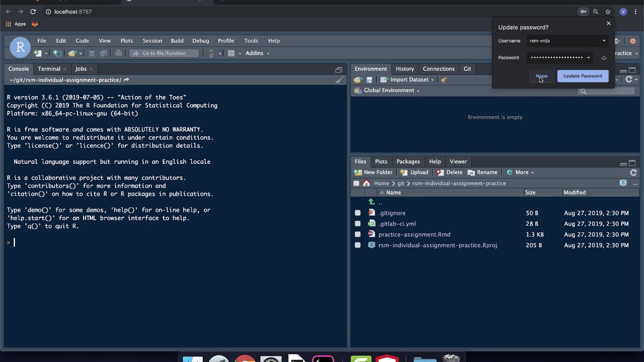
Task: Click the Create Project icon
Action: (x=58, y=53)
